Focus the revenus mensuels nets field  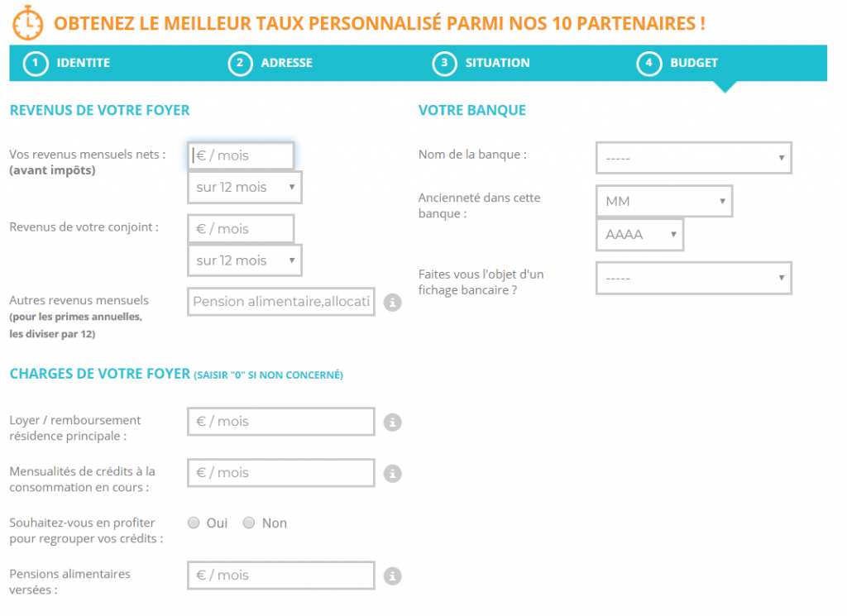coord(242,155)
